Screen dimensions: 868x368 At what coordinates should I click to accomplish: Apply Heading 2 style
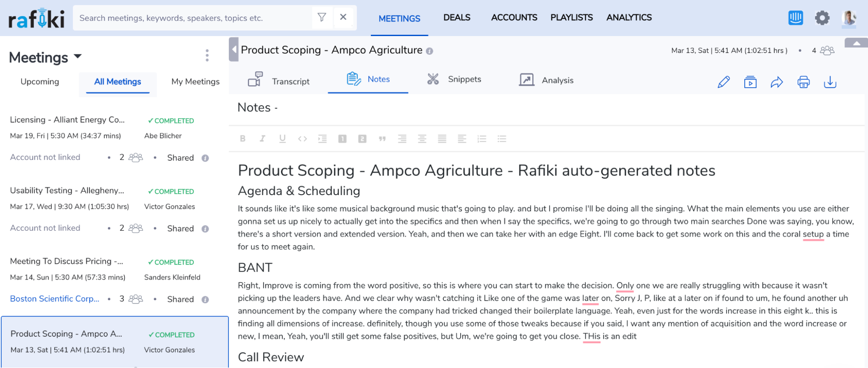(x=362, y=139)
